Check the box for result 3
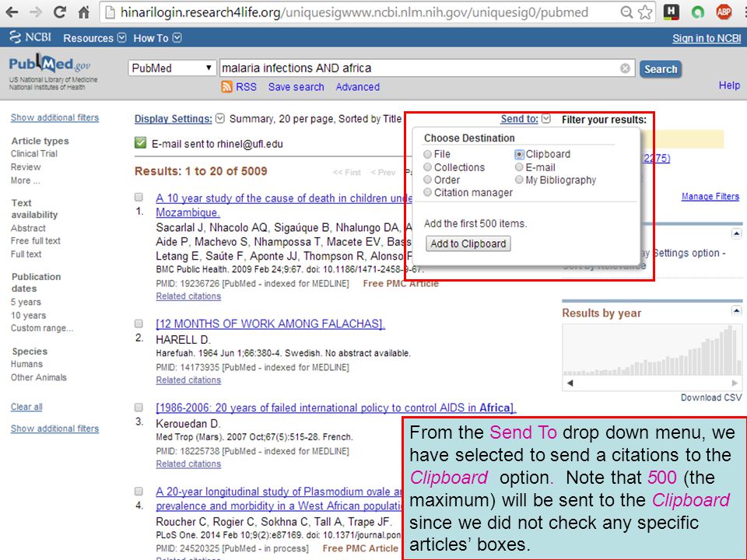 click(x=139, y=408)
